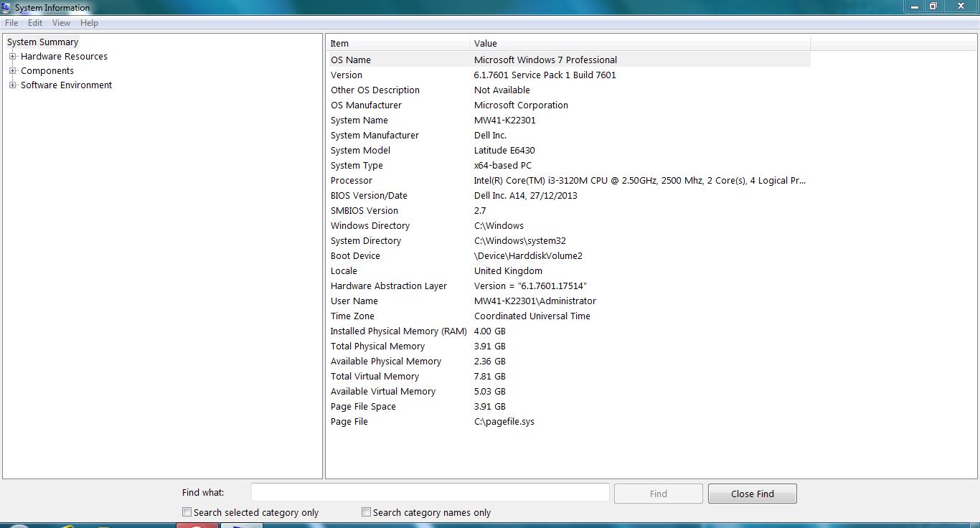Restore down the System Information window
980x528 pixels.
point(933,6)
